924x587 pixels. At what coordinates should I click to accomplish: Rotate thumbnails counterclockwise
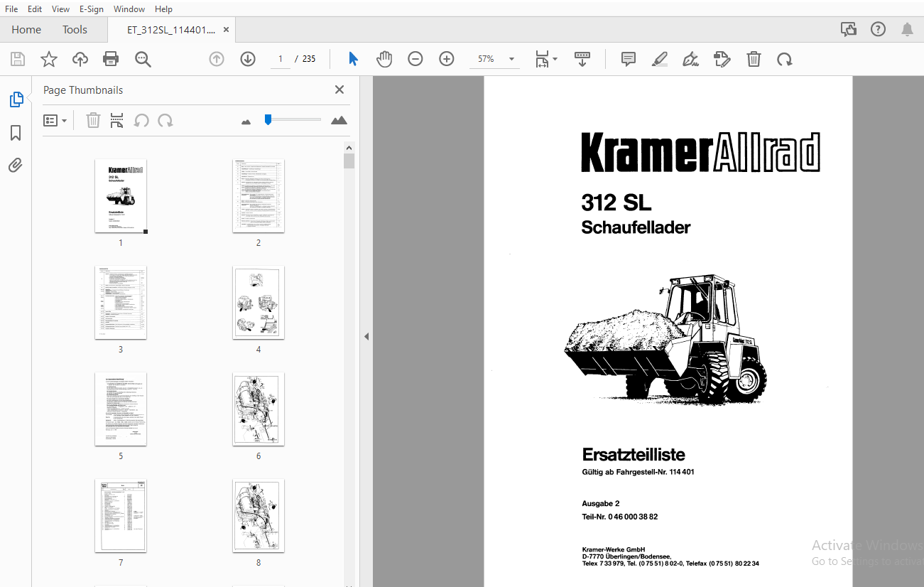(x=141, y=120)
